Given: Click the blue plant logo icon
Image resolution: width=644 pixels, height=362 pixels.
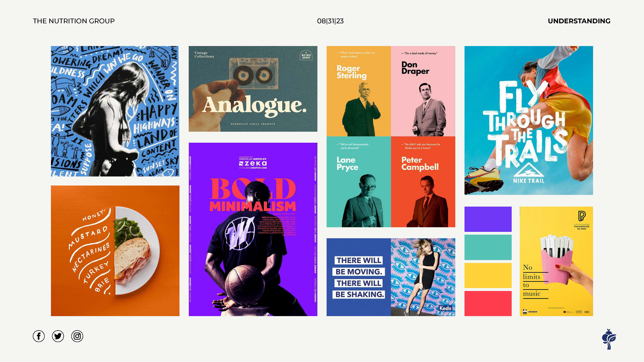Looking at the screenshot, I should 609,339.
